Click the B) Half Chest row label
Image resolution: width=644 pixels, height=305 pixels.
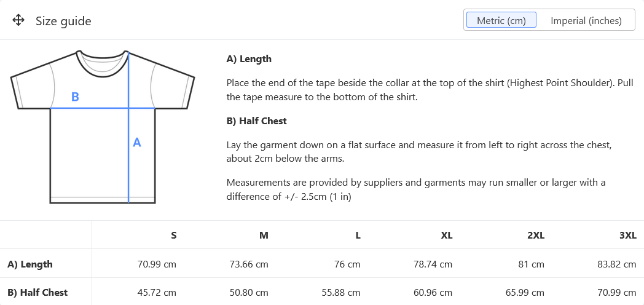click(37, 293)
